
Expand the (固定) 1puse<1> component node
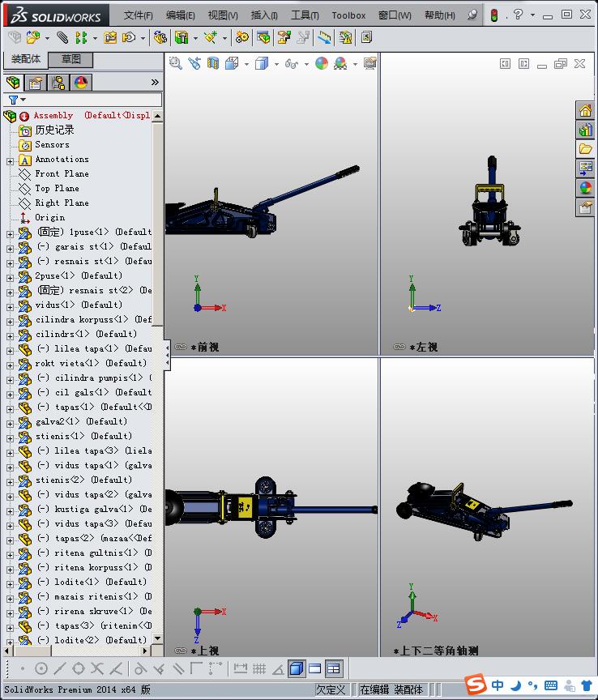pyautogui.click(x=10, y=234)
